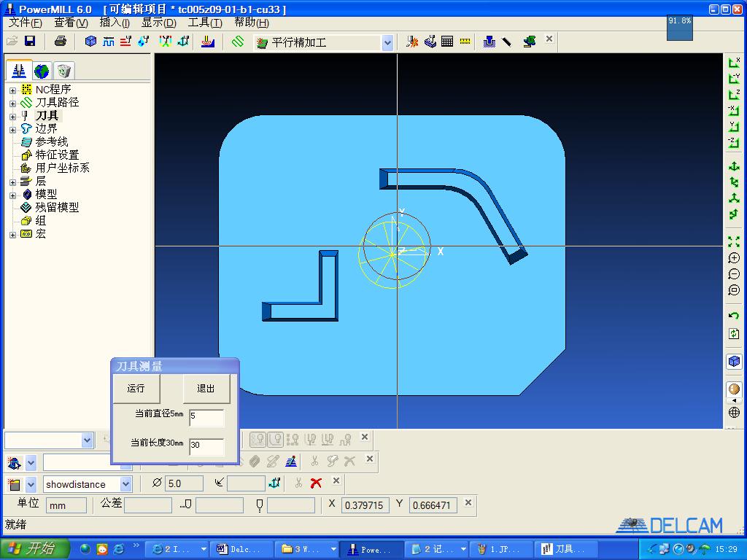This screenshot has width=747, height=560.
Task: Click the tool diameter 5.0 field
Action: point(184,484)
